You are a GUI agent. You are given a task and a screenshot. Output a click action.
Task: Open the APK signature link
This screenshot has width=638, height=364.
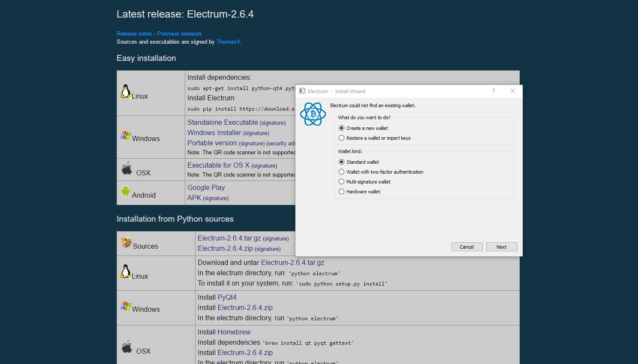216,199
